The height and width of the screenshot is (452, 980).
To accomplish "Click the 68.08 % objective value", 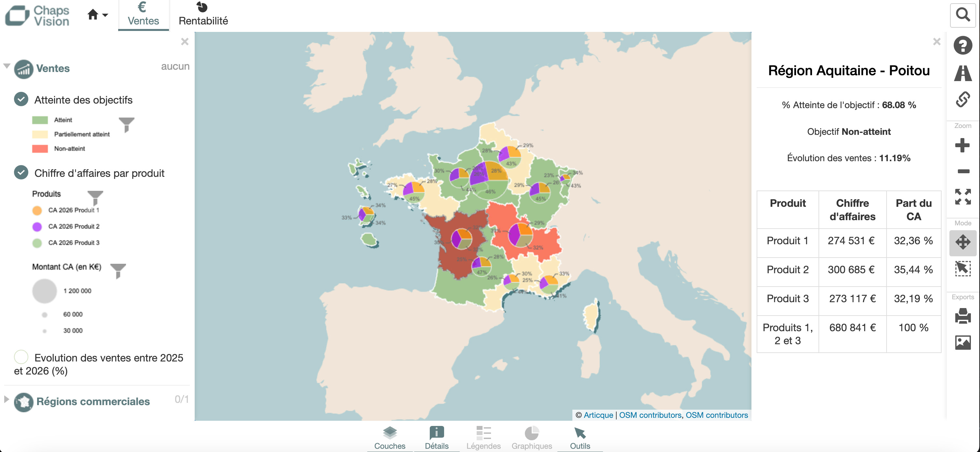I will click(x=899, y=105).
